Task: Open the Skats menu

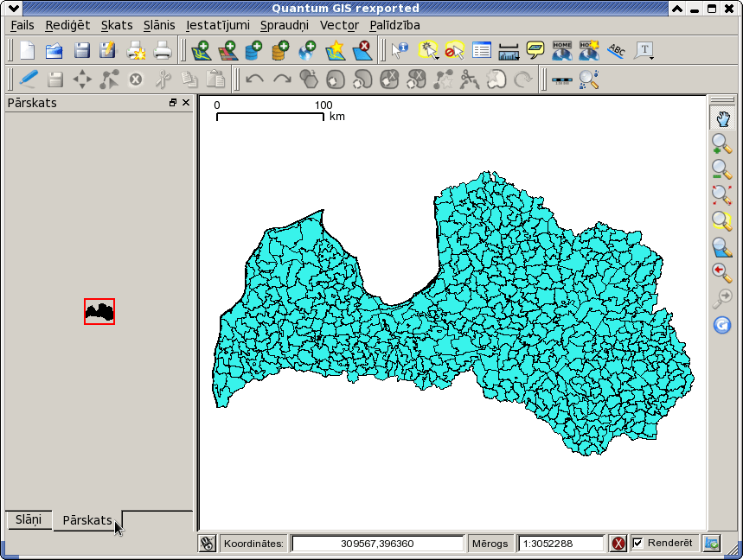Action: pyautogui.click(x=117, y=25)
